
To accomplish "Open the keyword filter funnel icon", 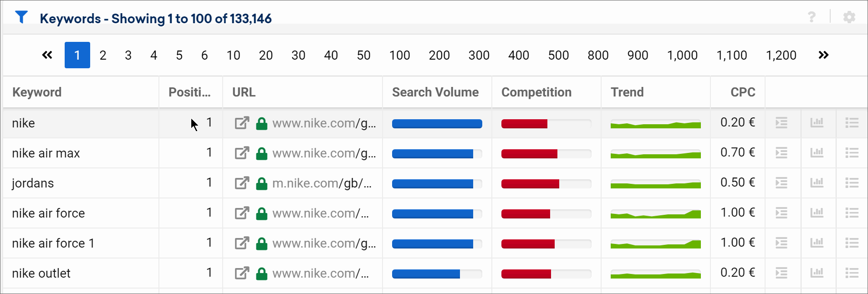I will 21,17.
